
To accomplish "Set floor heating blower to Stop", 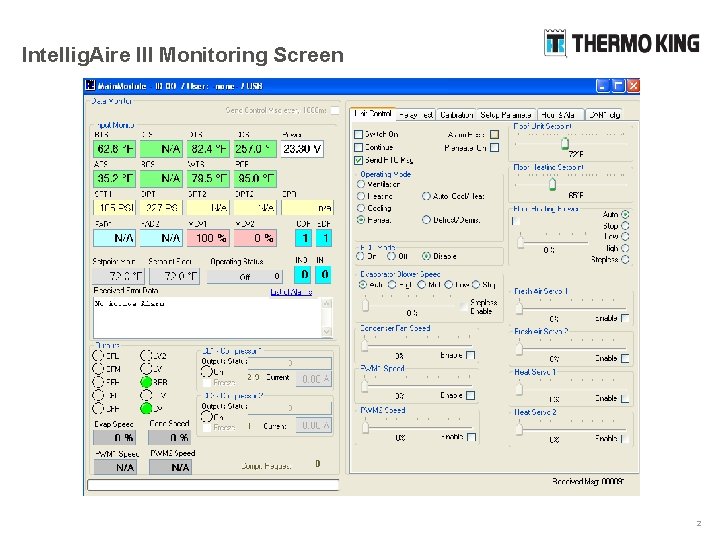I will (x=625, y=225).
